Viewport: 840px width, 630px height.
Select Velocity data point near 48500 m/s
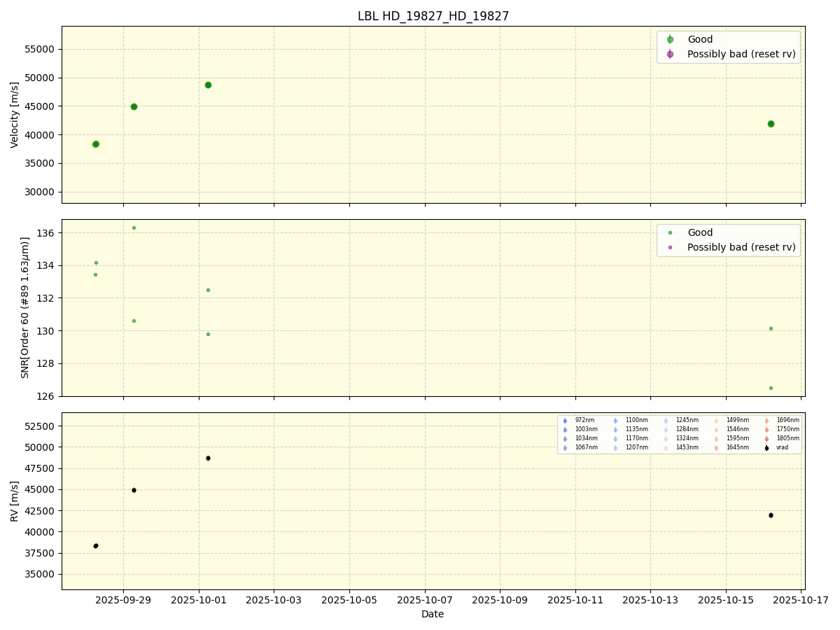208,85
